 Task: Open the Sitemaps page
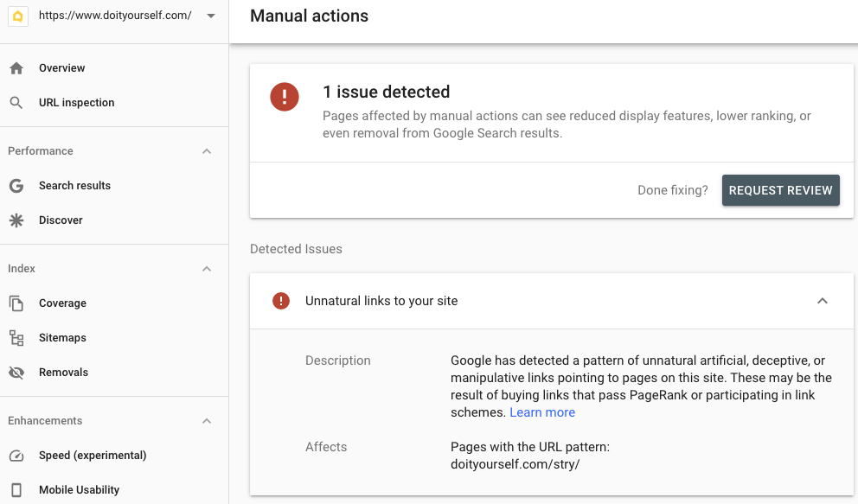(62, 338)
